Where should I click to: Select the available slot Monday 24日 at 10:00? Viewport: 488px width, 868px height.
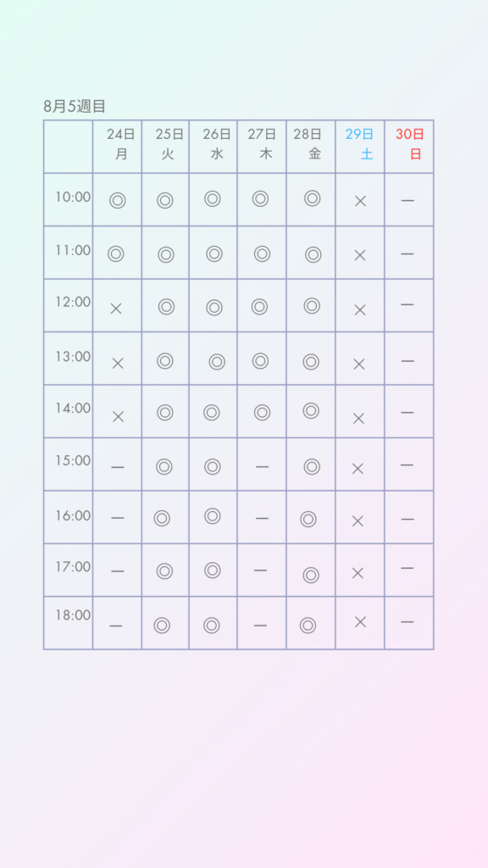tap(117, 200)
